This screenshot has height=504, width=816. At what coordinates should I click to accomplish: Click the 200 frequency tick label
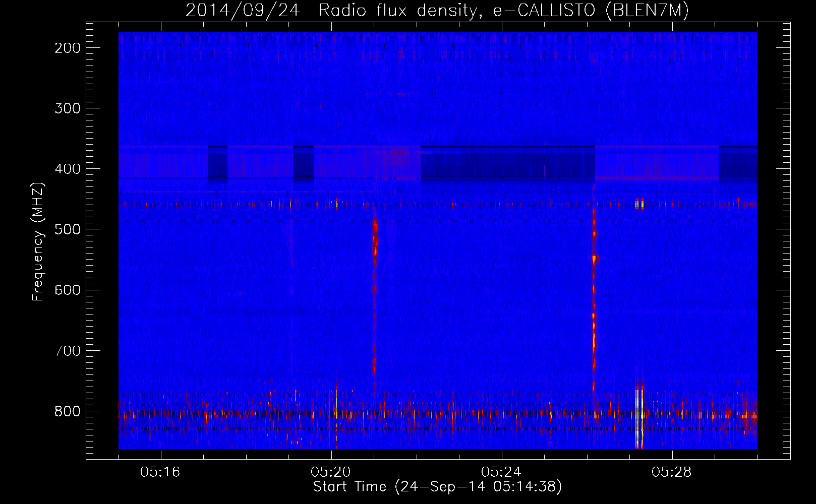click(67, 47)
